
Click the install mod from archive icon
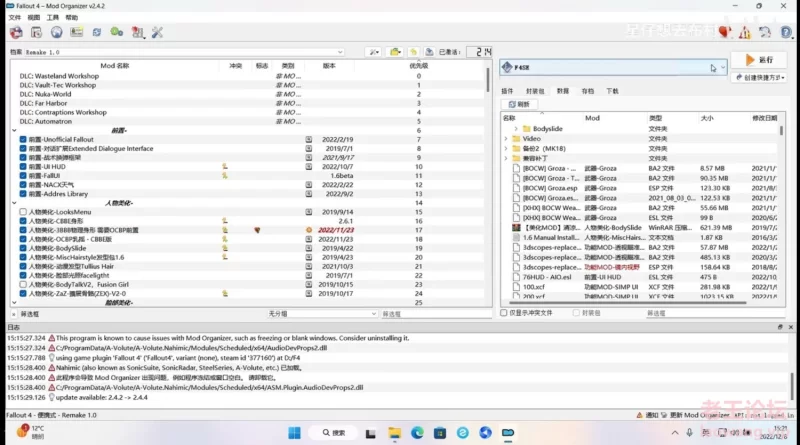pos(36,33)
